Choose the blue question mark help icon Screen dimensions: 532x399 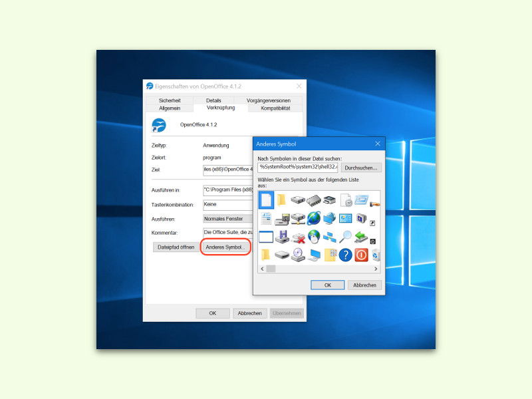[x=345, y=255]
